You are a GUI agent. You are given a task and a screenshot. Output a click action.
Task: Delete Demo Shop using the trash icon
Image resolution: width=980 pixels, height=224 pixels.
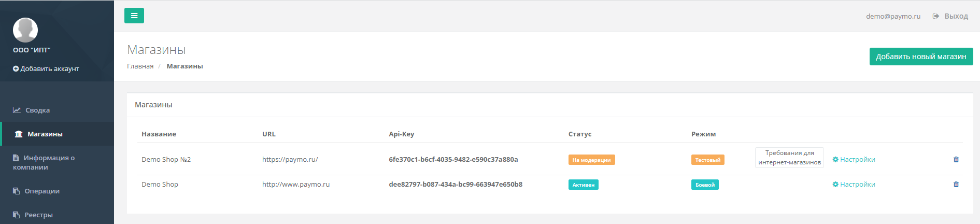pos(956,185)
